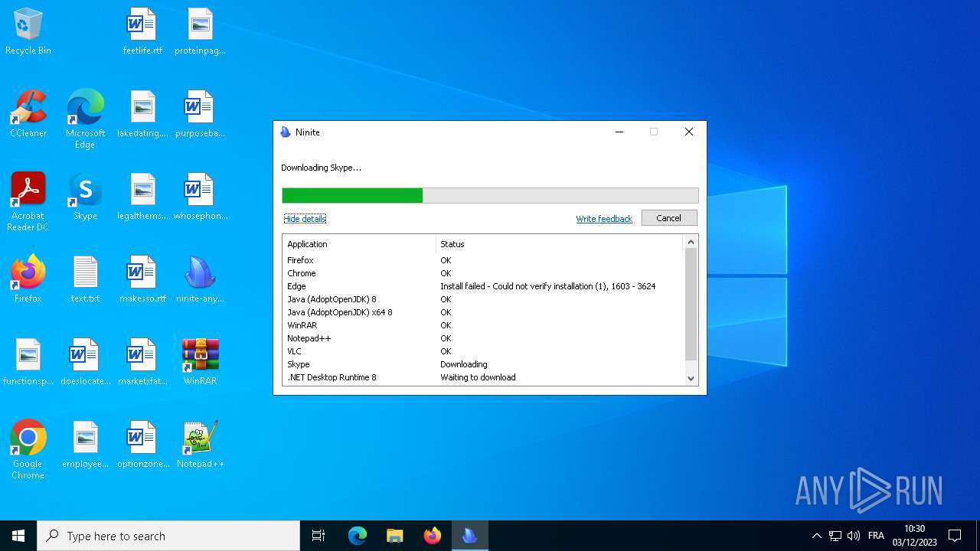Image resolution: width=980 pixels, height=551 pixels.
Task: Select the WinRAR desktop shortcut
Action: (200, 363)
